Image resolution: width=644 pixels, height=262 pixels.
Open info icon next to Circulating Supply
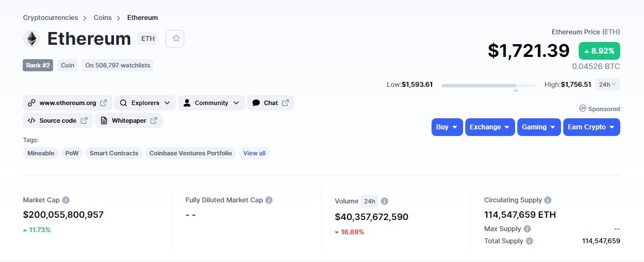548,200
